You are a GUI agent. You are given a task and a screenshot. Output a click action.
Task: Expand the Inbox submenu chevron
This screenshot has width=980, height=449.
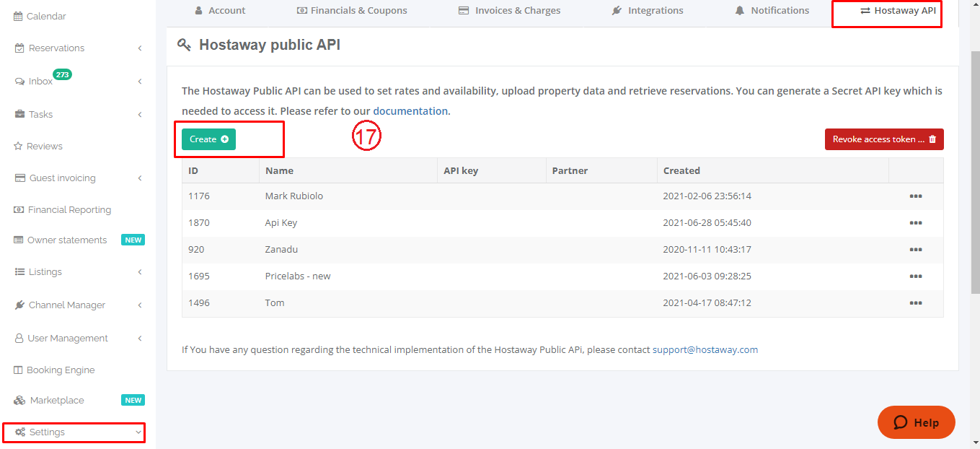[139, 81]
